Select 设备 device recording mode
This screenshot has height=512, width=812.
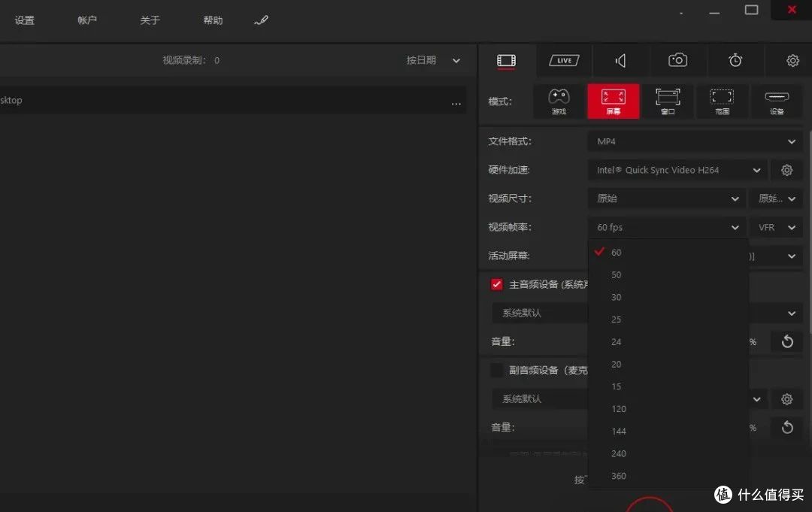coord(777,101)
